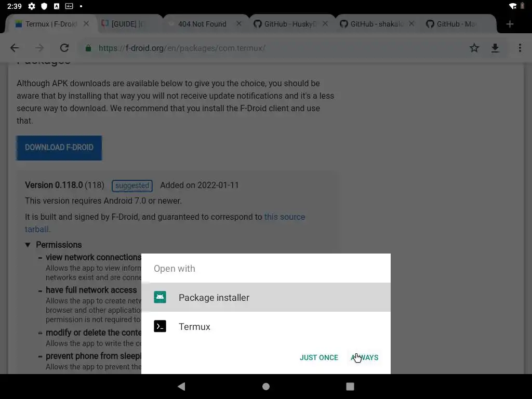This screenshot has width=532, height=399.
Task: Click the Wi-Fi icon in status bar
Action: click(513, 6)
